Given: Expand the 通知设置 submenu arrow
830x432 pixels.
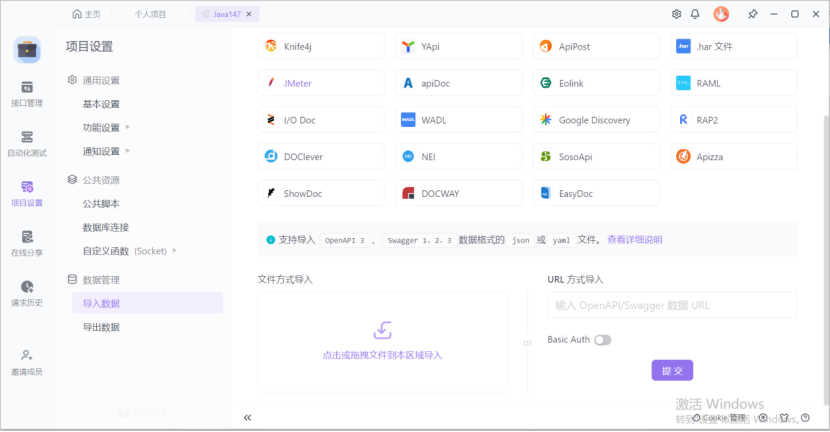Looking at the screenshot, I should pos(128,151).
